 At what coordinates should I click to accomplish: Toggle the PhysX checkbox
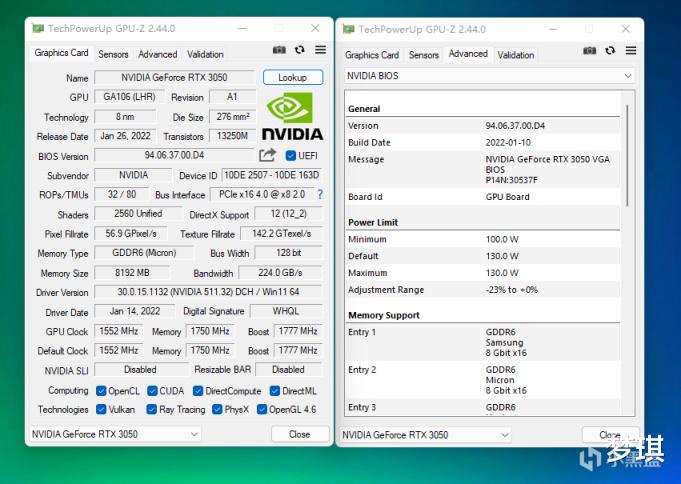(217, 409)
